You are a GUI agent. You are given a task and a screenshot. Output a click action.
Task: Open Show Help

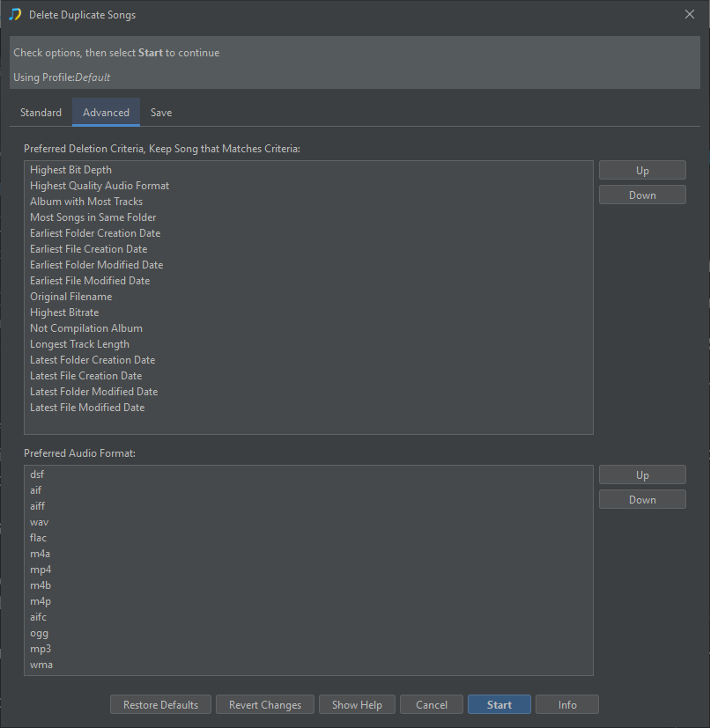pyautogui.click(x=357, y=704)
